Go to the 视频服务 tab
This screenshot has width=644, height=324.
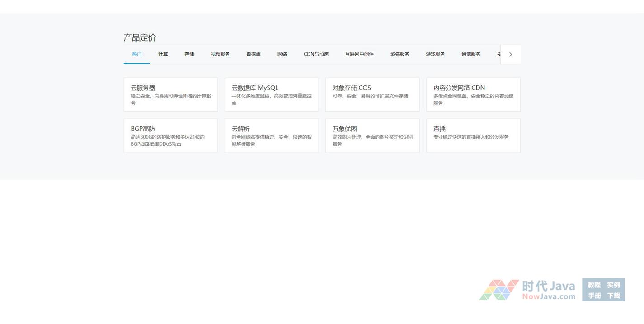[x=220, y=54]
